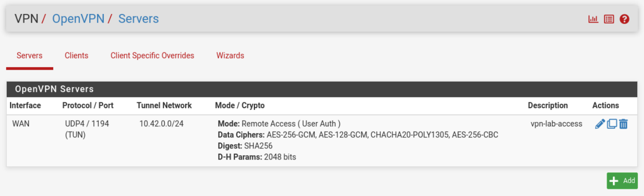This screenshot has width=644, height=196.
Task: Open the related log entries icon
Action: tap(609, 19)
